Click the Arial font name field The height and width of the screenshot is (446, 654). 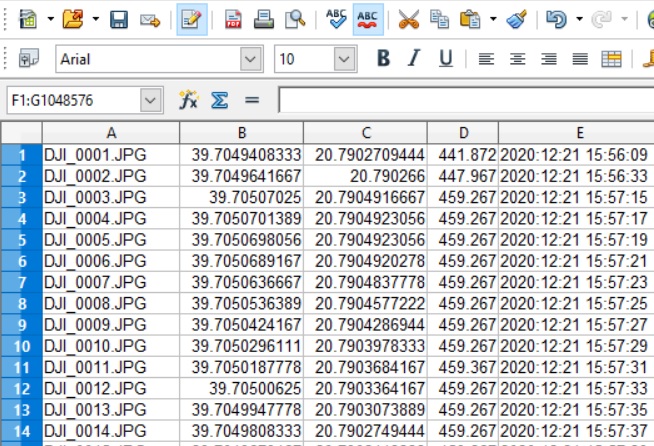coord(148,59)
